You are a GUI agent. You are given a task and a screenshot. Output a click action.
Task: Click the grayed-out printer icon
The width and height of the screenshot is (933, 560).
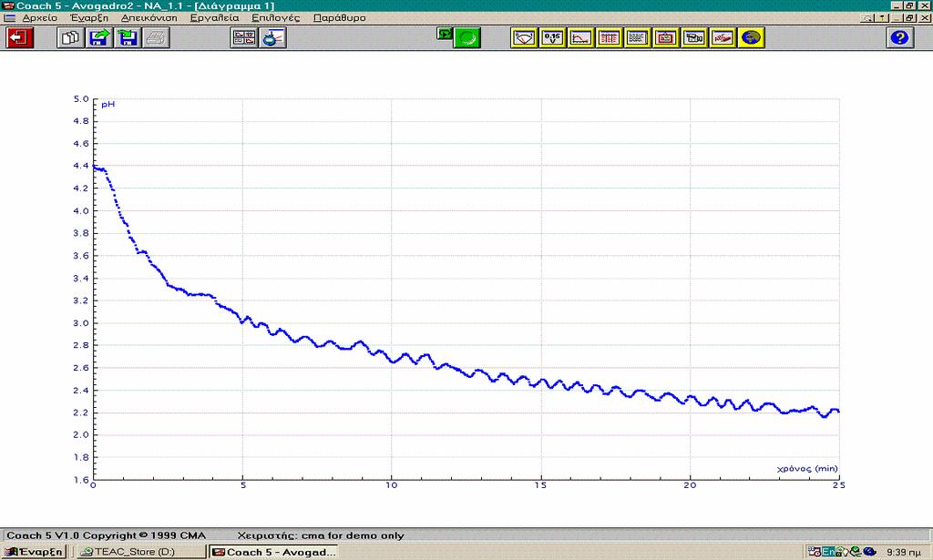point(157,38)
